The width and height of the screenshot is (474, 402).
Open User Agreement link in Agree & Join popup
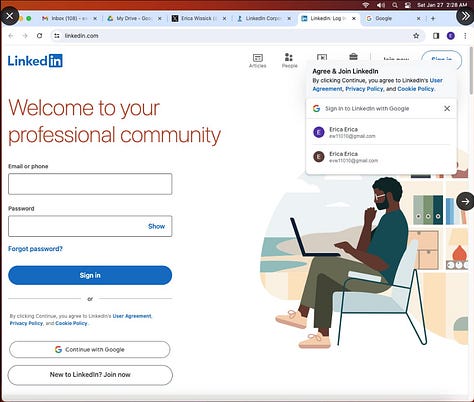tap(377, 85)
